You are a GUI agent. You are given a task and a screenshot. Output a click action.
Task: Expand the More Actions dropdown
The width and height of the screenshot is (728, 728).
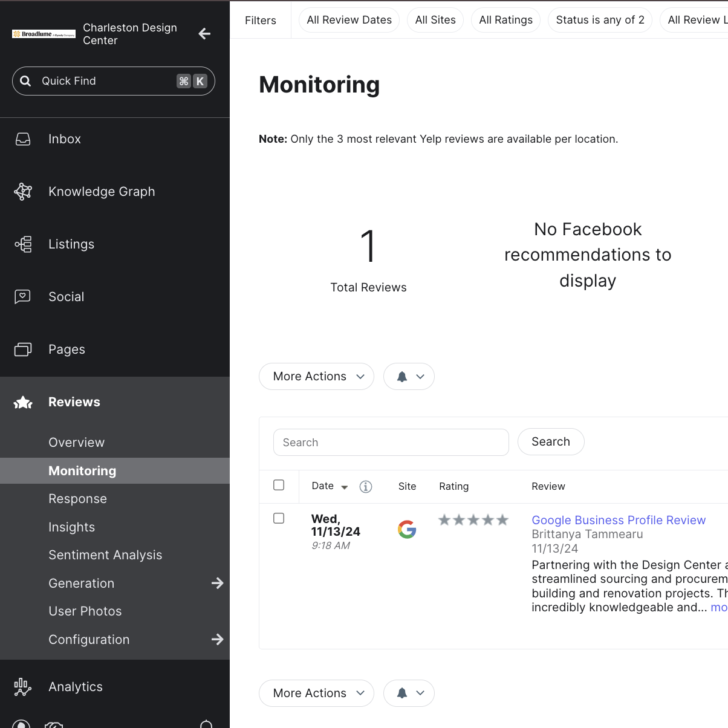[x=316, y=376]
